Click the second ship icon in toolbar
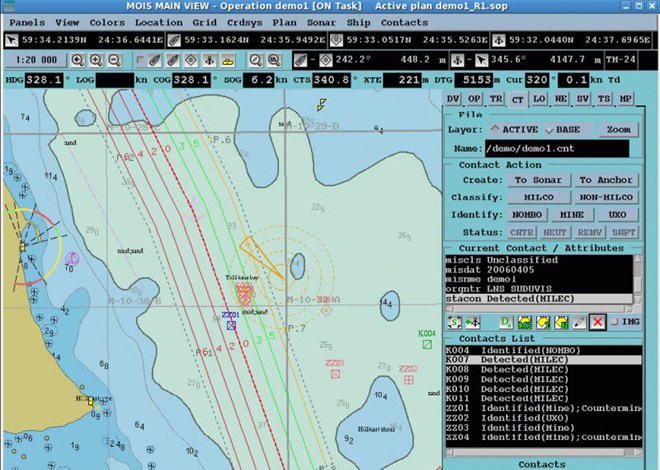Screen dimensions: 660x470 (x=173, y=60)
